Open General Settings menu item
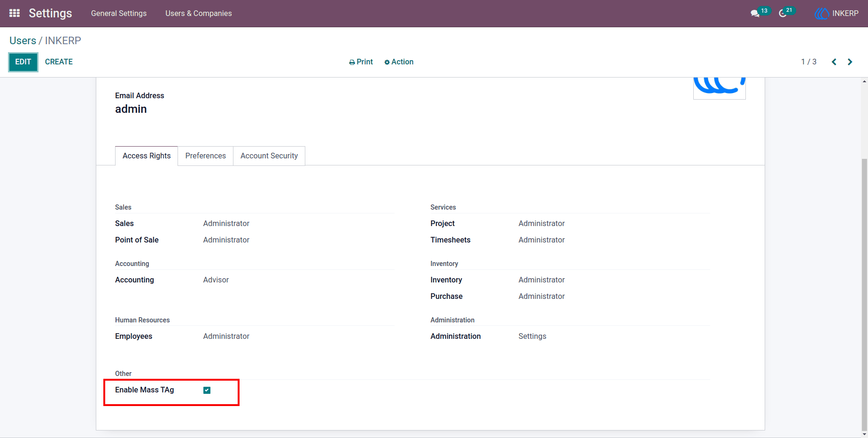868x438 pixels. 119,13
